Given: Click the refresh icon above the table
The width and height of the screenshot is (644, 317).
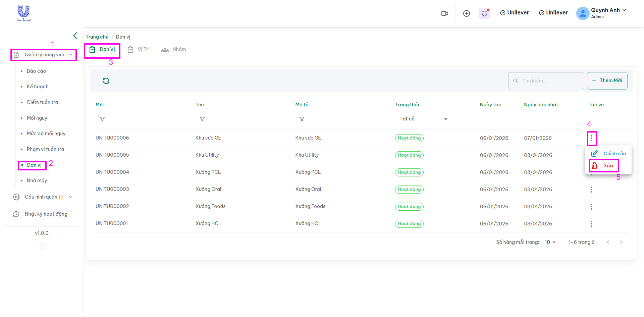Looking at the screenshot, I should tap(106, 81).
